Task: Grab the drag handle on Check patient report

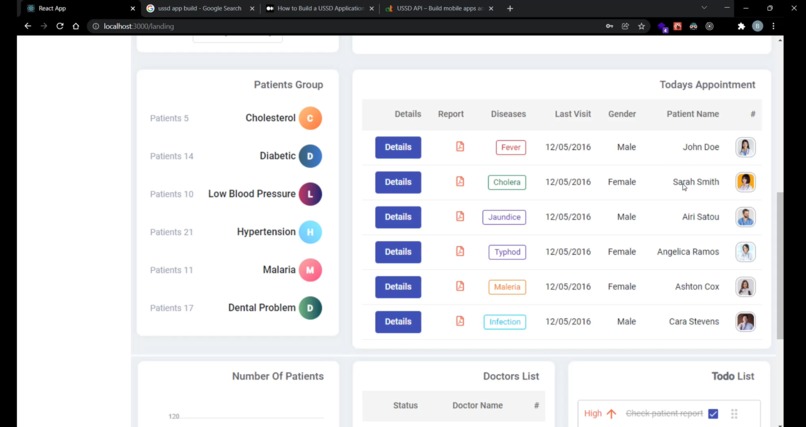Action: 734,414
